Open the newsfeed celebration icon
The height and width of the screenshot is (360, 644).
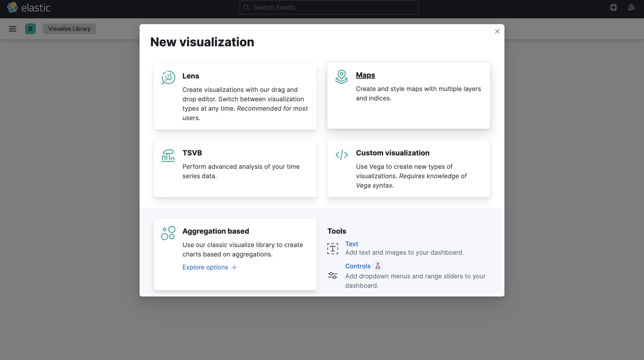[x=631, y=7]
